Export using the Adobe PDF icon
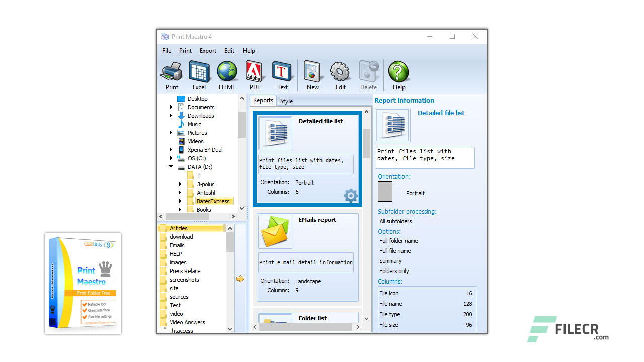 [x=255, y=75]
